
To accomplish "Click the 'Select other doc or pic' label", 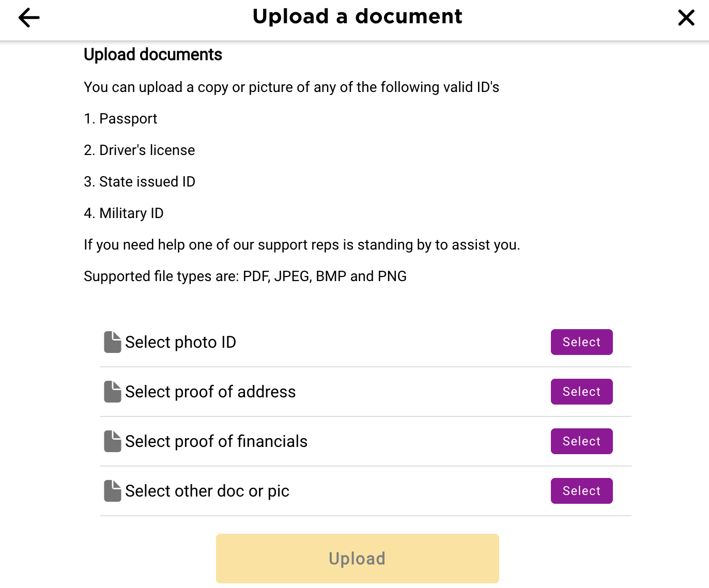I will (207, 491).
